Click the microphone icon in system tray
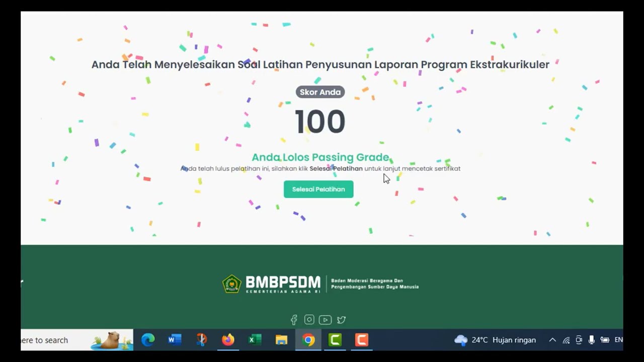This screenshot has height=362, width=644. coord(592,340)
